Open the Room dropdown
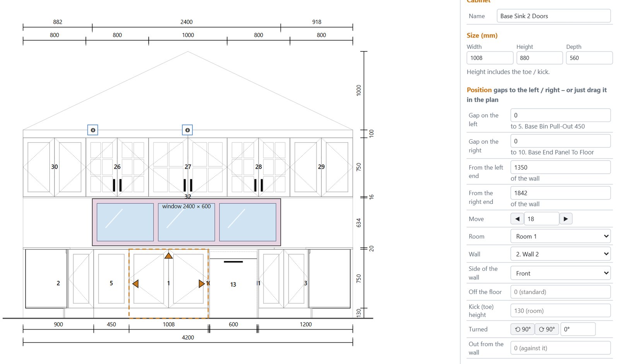The height and width of the screenshot is (364, 619). pos(561,236)
